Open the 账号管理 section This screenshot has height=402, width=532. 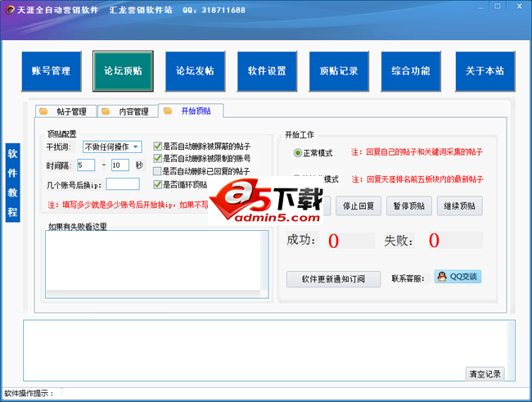point(52,71)
